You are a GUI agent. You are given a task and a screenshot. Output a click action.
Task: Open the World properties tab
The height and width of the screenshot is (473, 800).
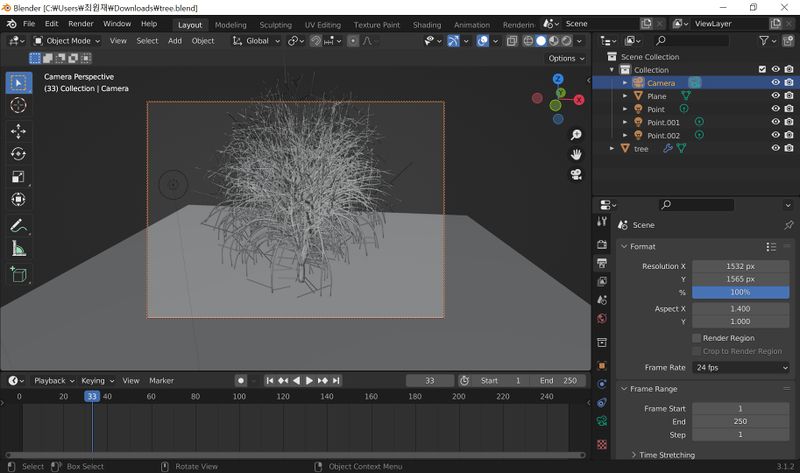tap(602, 318)
